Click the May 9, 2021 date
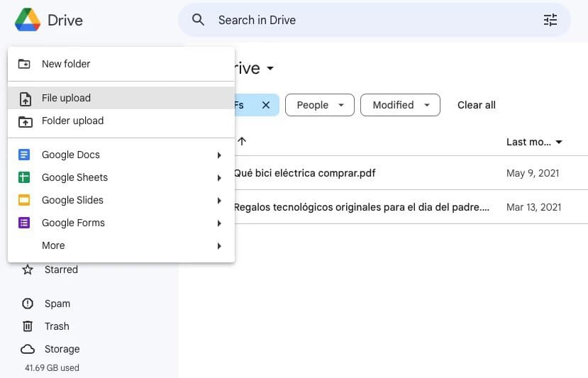Viewport: 588px width, 378px height. click(x=533, y=173)
